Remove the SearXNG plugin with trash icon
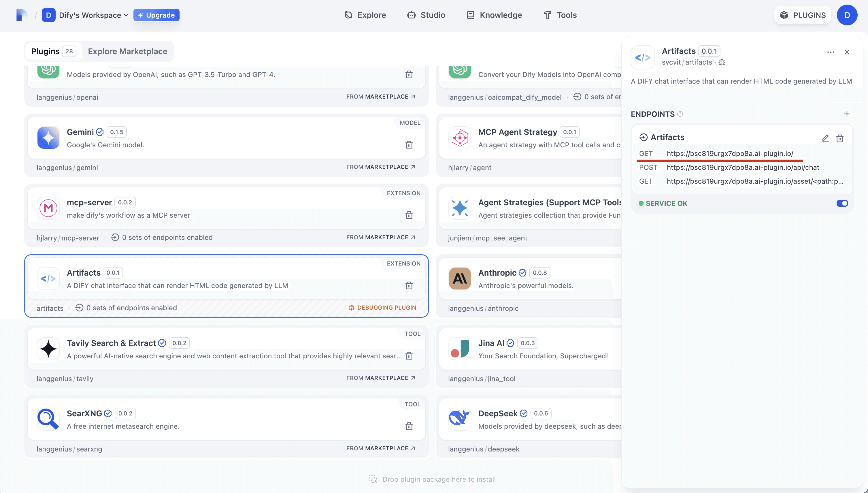The height and width of the screenshot is (493, 868). tap(409, 426)
